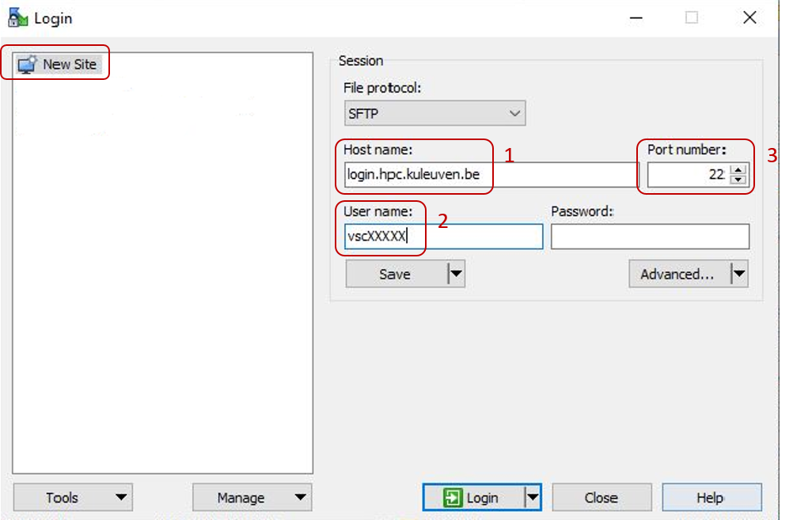The image size is (812, 520).
Task: Click the Save button
Action: [397, 274]
